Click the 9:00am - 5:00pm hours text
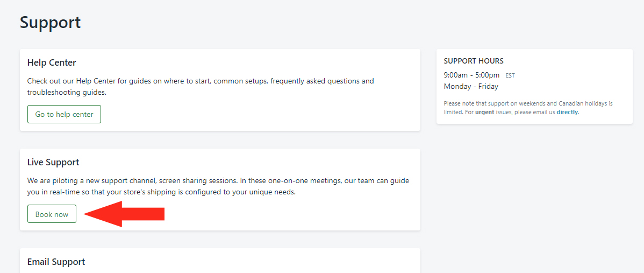The height and width of the screenshot is (273, 644). click(471, 75)
